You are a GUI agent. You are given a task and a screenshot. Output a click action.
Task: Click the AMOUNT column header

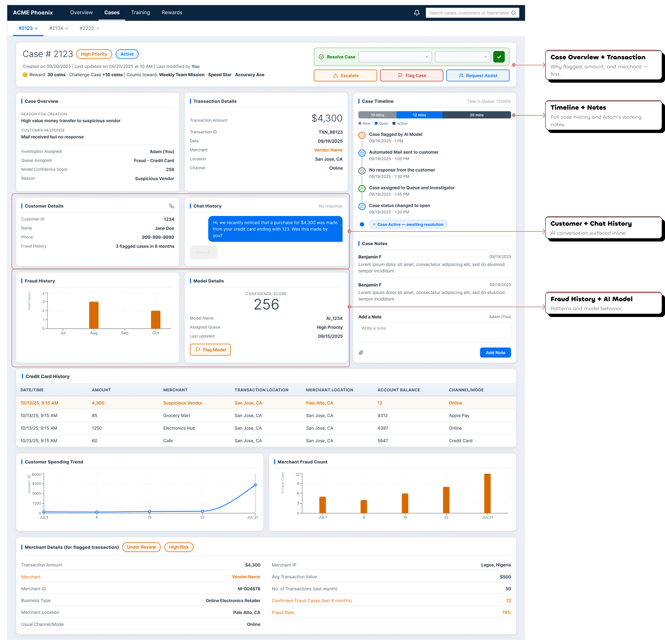pyautogui.click(x=101, y=390)
